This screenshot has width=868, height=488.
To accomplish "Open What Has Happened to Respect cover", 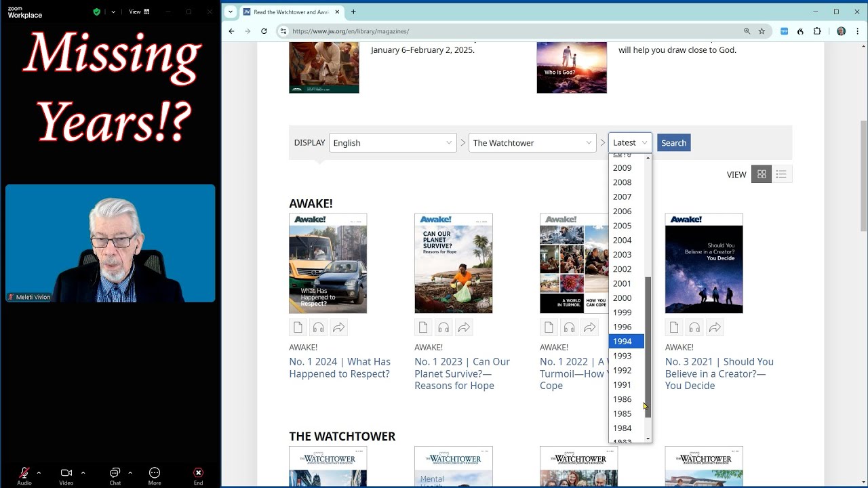I will [x=328, y=264].
